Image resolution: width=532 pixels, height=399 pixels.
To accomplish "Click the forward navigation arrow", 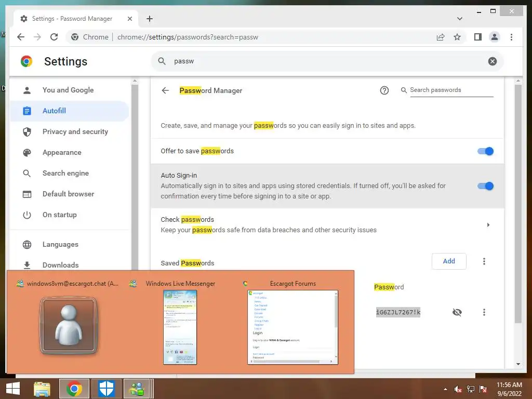I will coord(37,37).
